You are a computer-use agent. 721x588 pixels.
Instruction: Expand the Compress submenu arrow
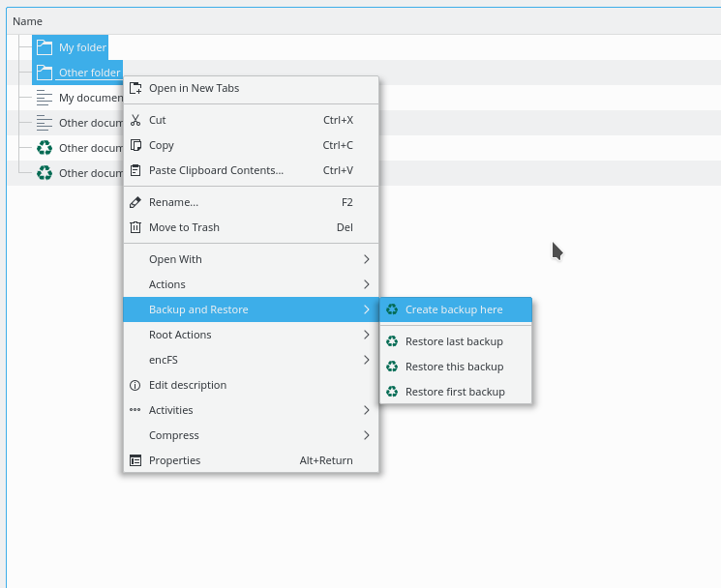tap(367, 435)
